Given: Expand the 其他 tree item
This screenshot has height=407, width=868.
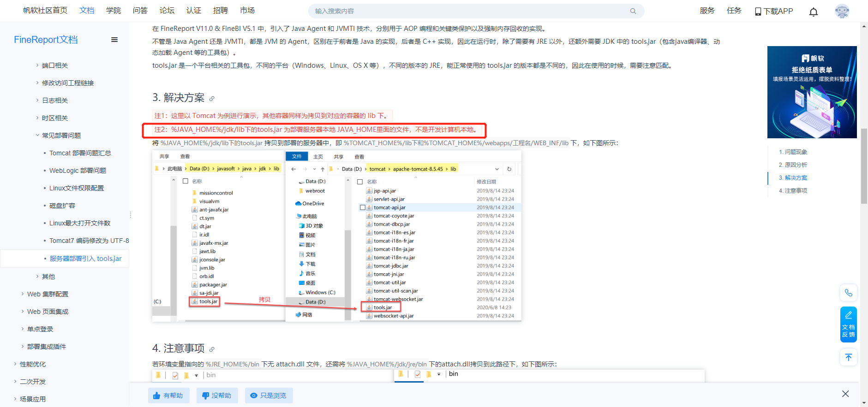Looking at the screenshot, I should click(x=37, y=277).
